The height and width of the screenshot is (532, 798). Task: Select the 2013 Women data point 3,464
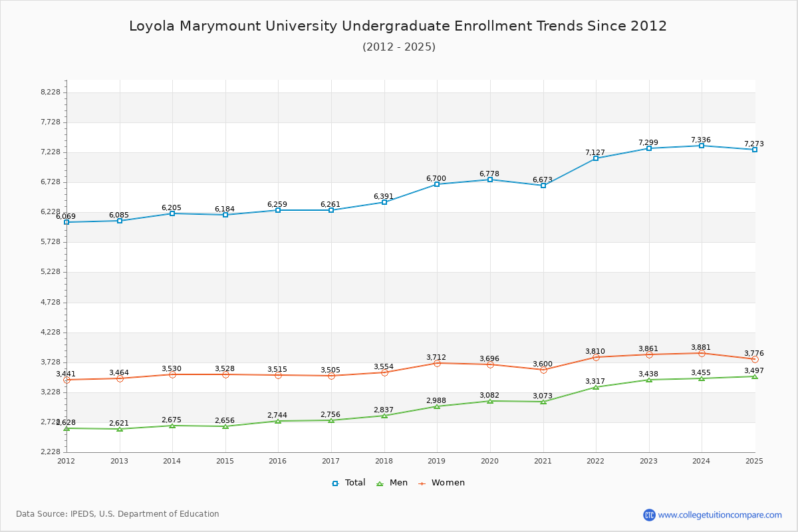click(120, 378)
